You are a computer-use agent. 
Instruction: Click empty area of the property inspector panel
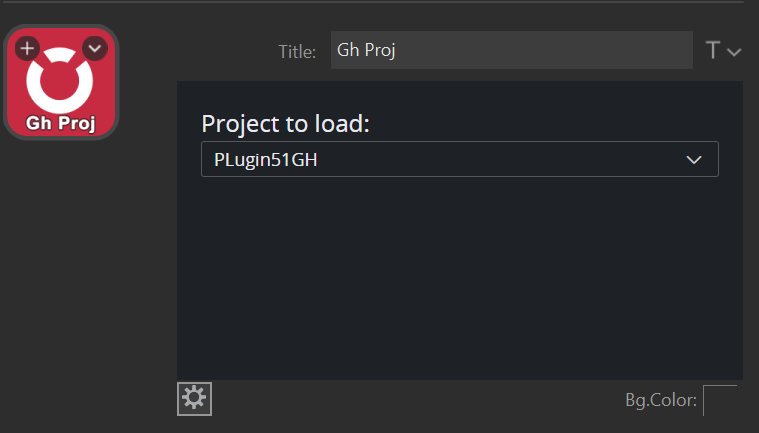click(x=459, y=280)
